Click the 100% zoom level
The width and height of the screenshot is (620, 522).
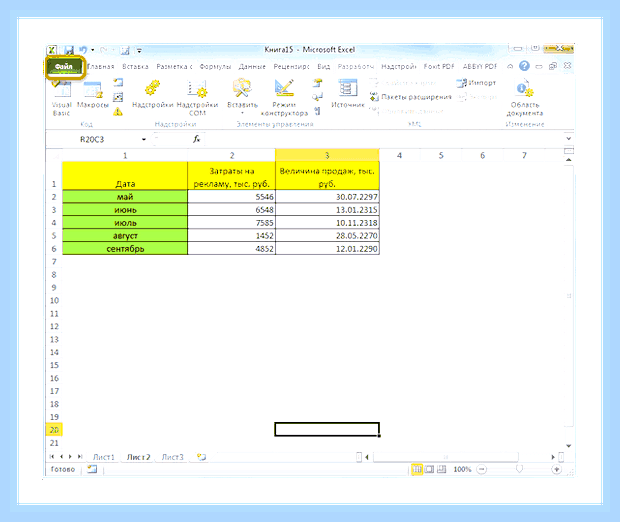click(x=462, y=469)
